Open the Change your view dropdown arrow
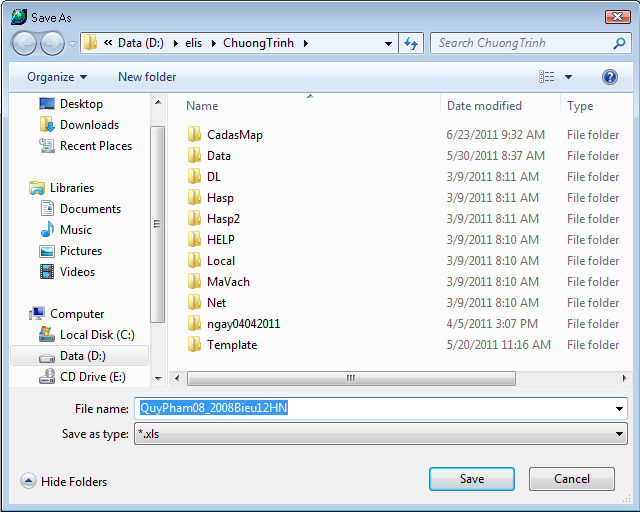The height and width of the screenshot is (512, 640). coord(568,77)
